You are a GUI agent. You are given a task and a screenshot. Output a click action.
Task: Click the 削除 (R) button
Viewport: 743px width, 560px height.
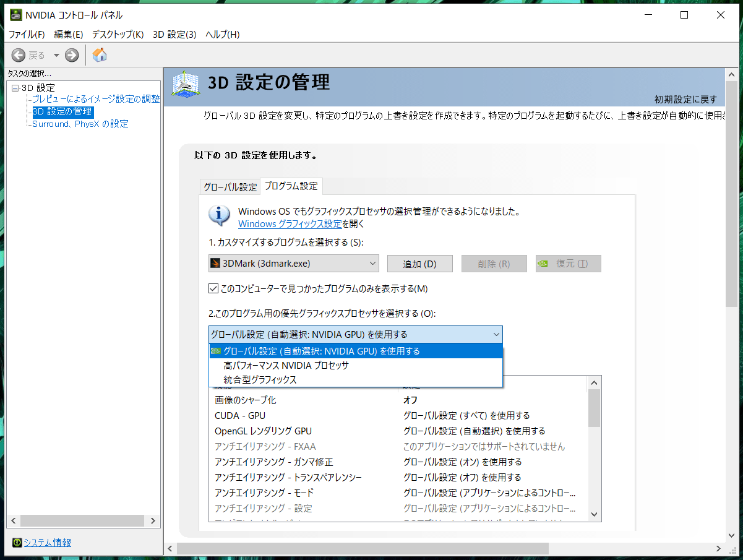pos(494,264)
